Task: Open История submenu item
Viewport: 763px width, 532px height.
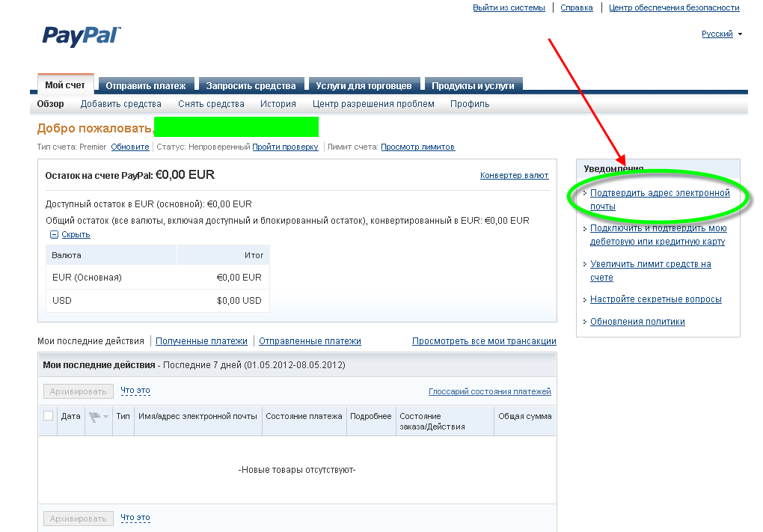Action: click(x=278, y=104)
